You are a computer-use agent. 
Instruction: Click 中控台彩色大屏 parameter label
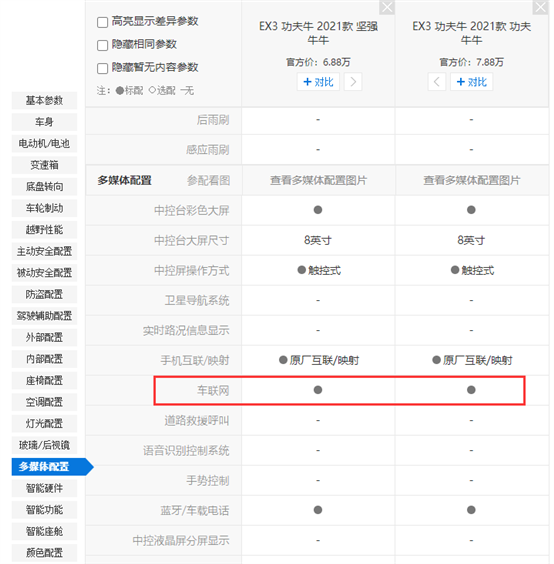[x=191, y=210]
